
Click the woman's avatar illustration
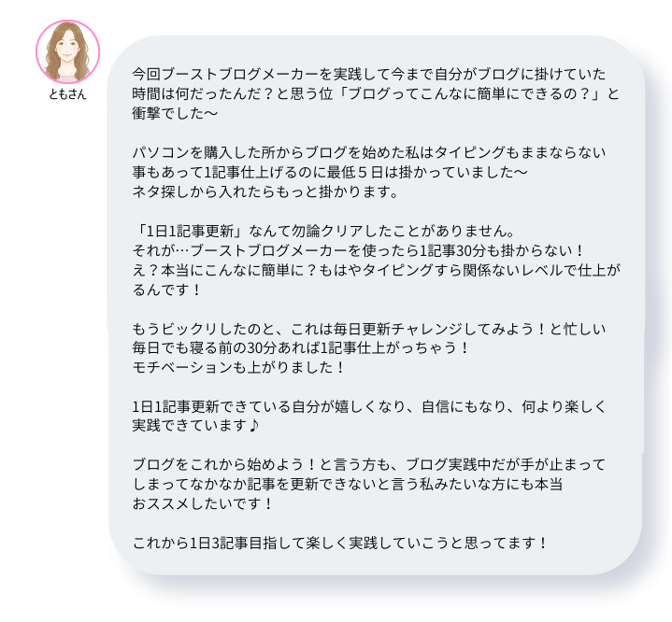pyautogui.click(x=67, y=52)
